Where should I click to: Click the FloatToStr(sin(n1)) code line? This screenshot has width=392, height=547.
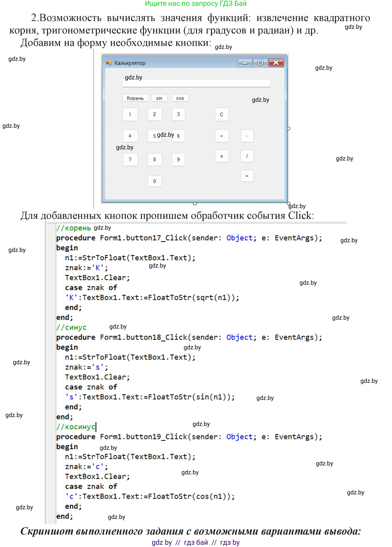[x=150, y=397]
